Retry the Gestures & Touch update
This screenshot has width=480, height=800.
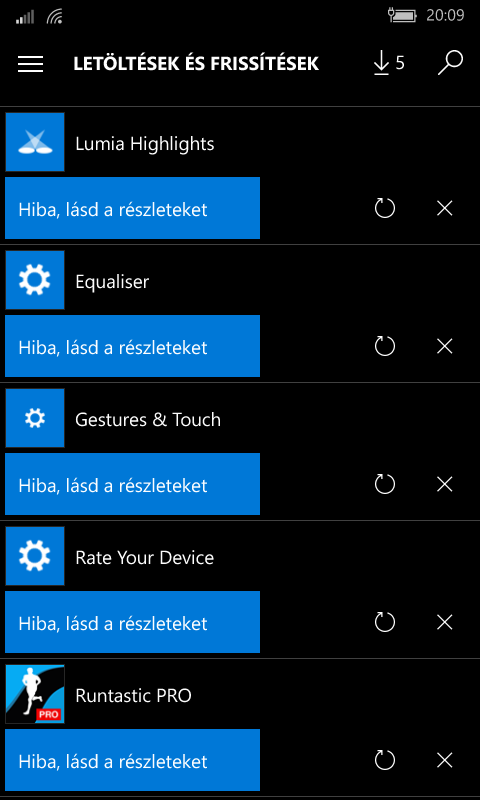(385, 484)
